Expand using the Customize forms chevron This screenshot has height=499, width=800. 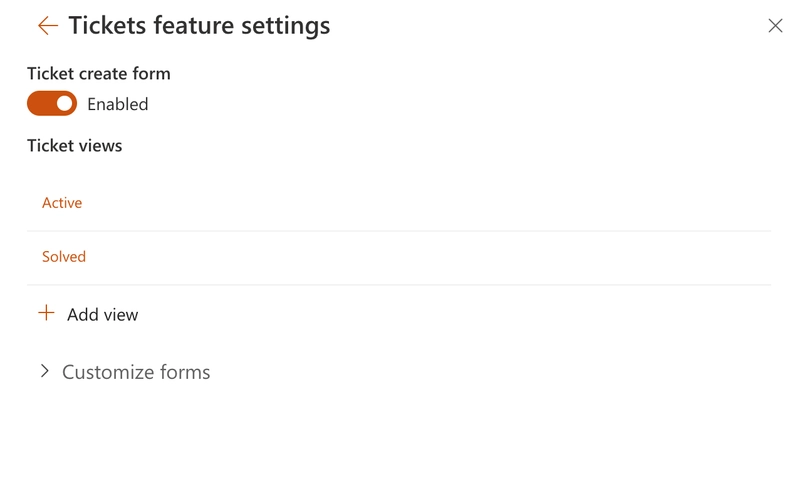pyautogui.click(x=44, y=371)
